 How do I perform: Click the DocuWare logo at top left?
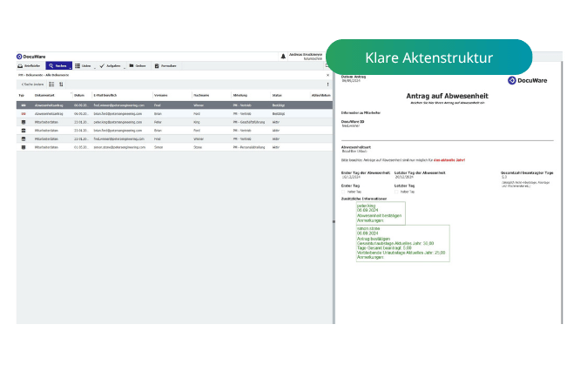31,57
